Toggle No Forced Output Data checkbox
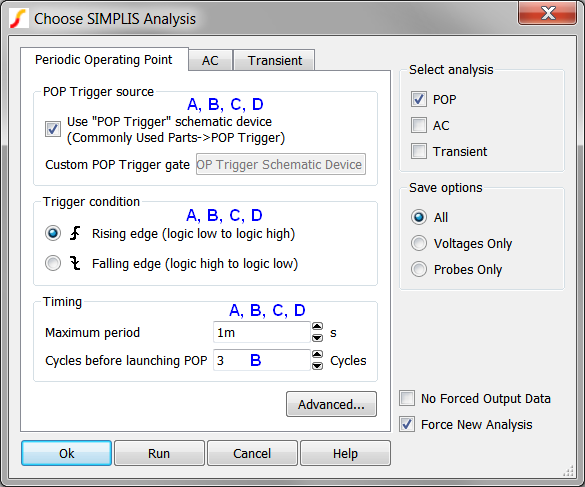585x487 pixels. pyautogui.click(x=407, y=398)
